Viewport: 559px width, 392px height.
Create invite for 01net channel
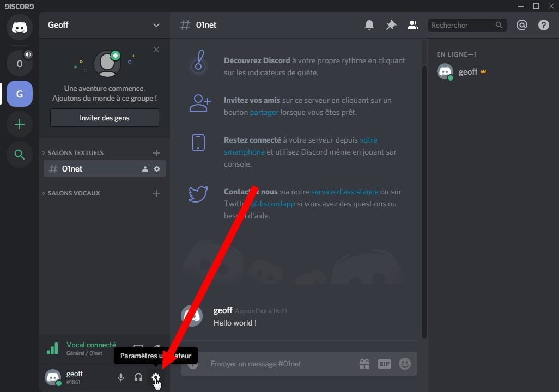(x=146, y=169)
